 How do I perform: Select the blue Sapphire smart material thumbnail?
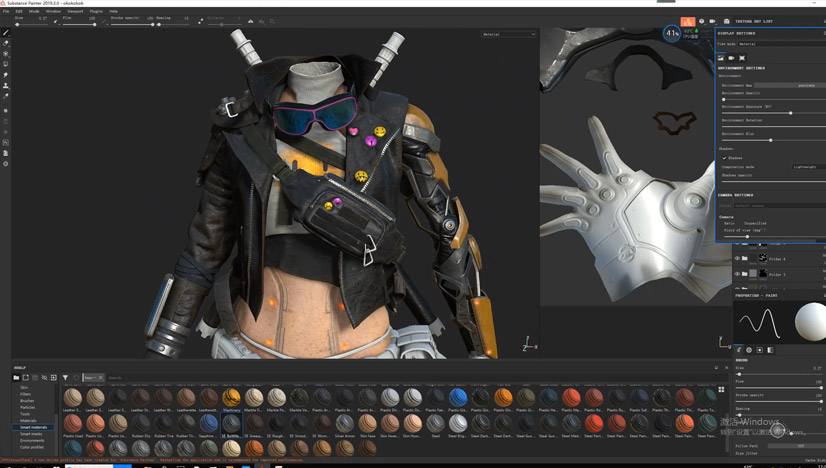pyautogui.click(x=209, y=423)
